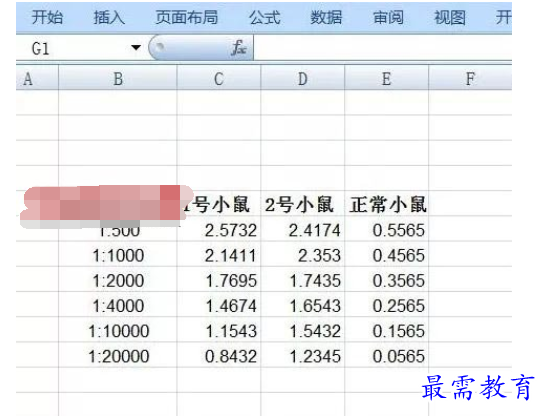Select cell with value 2.353

point(303,254)
